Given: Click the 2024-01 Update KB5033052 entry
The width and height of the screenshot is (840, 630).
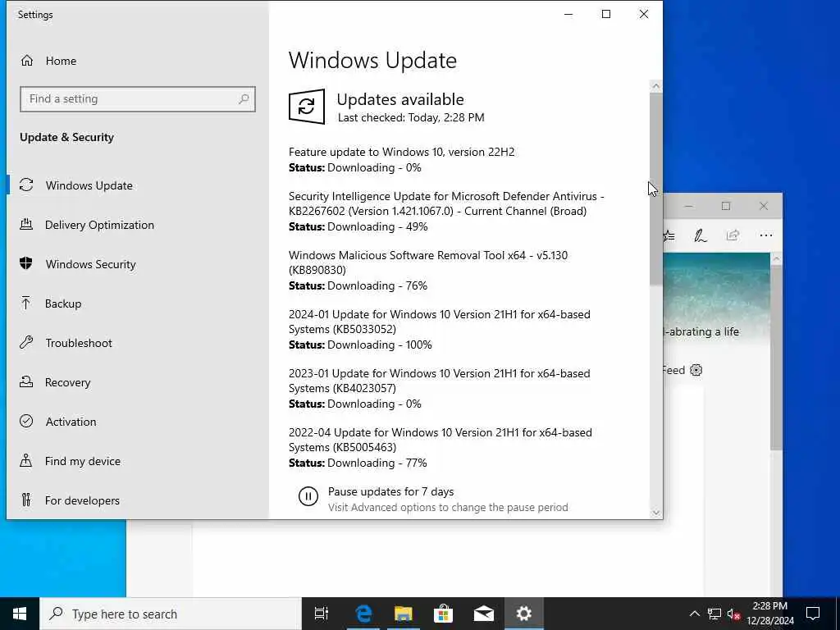Looking at the screenshot, I should coord(440,322).
